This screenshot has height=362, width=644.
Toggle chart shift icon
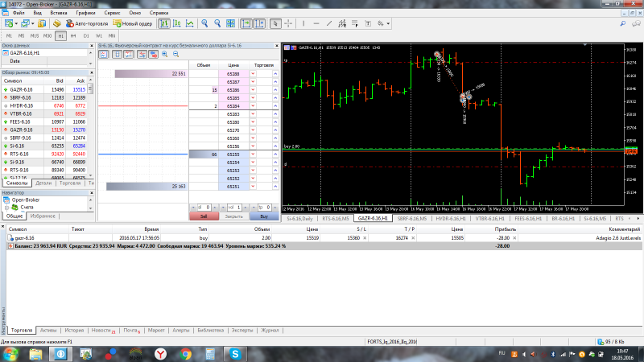click(x=259, y=24)
